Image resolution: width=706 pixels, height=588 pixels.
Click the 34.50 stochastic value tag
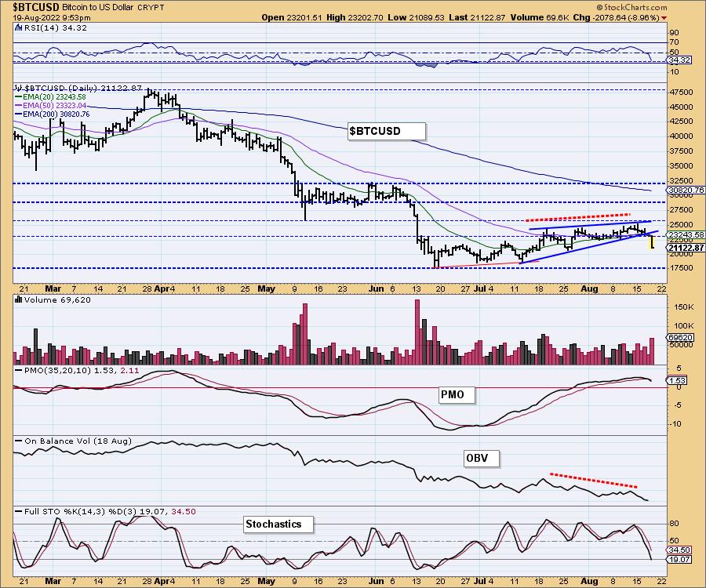[679, 550]
